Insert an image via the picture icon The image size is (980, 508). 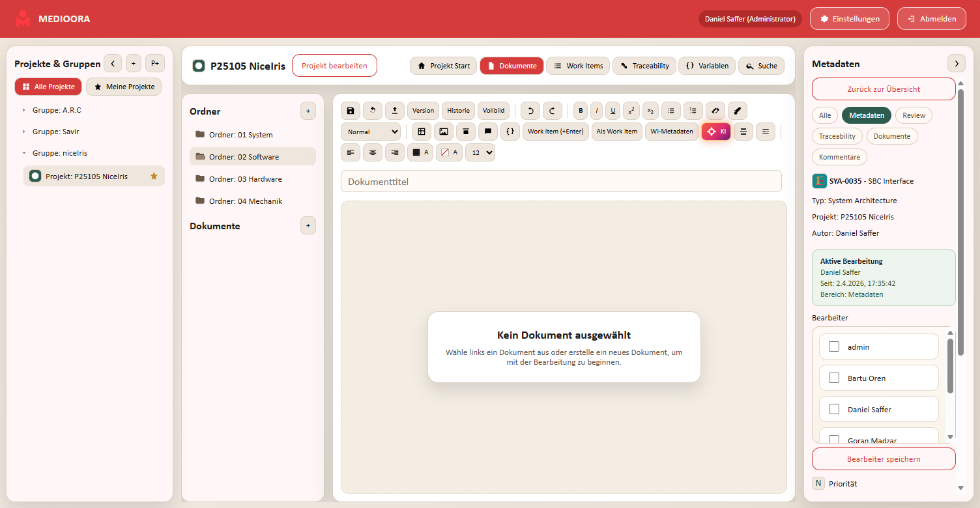pos(444,132)
